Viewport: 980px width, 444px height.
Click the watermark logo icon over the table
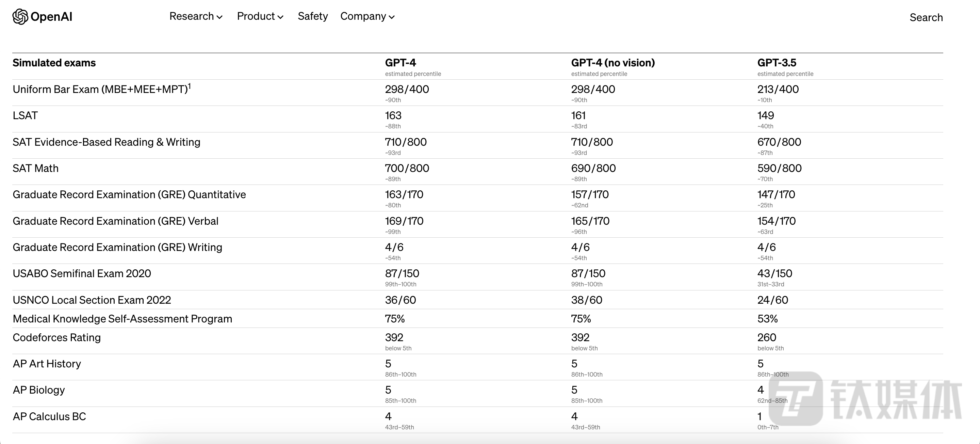pos(796,398)
